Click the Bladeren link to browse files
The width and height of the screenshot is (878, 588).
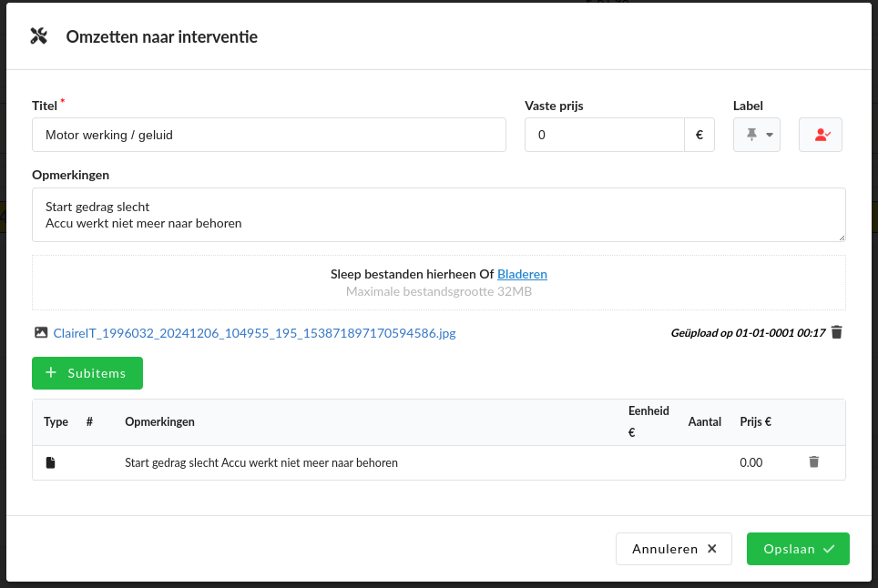tap(522, 274)
